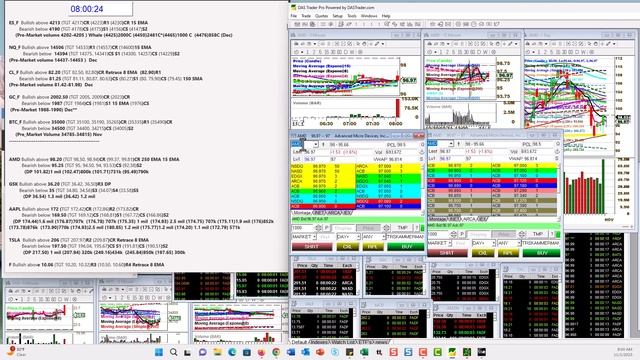The image size is (640, 360).
Task: Select pencil draw tool in first chart toolbar
Action: coord(376,44)
